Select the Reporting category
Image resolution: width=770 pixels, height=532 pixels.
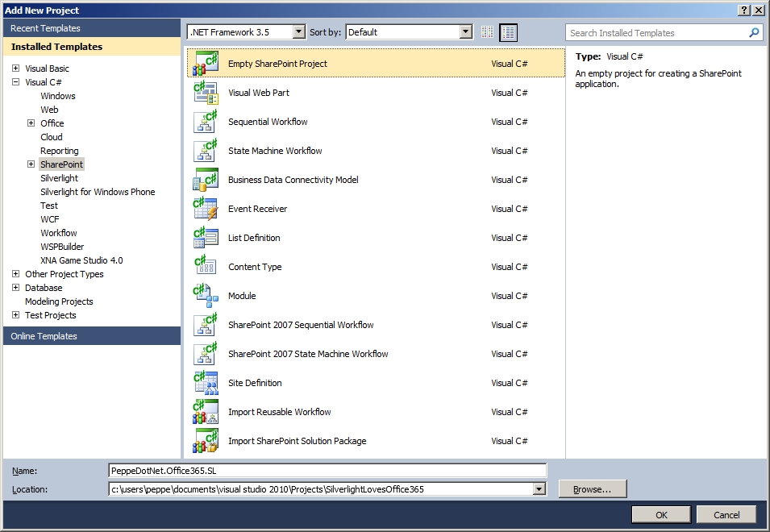point(60,151)
